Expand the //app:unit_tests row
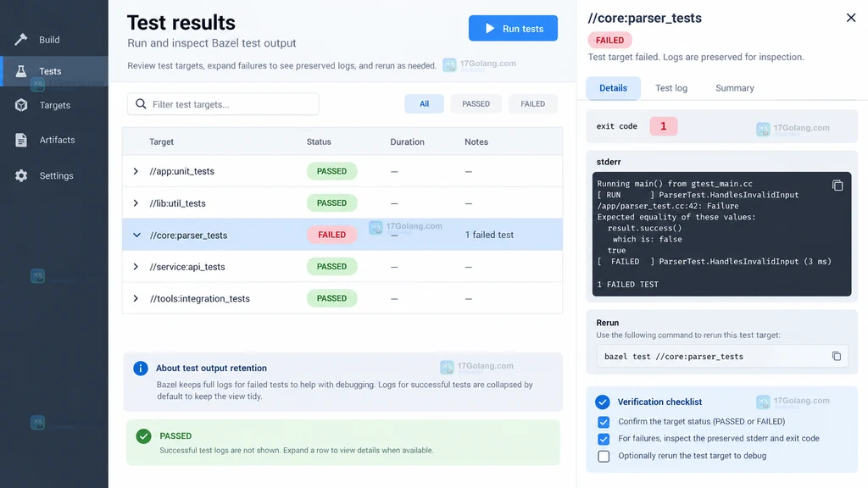The image size is (868, 488). pyautogui.click(x=136, y=171)
